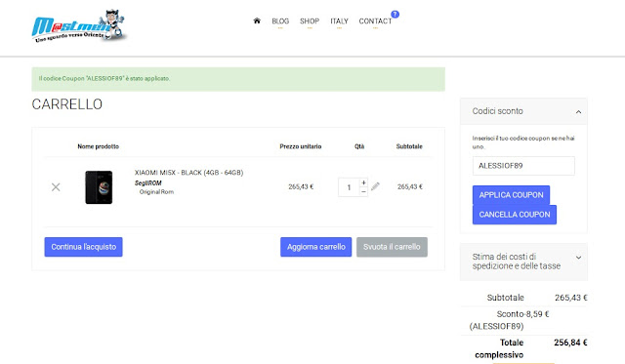Image resolution: width=625 pixels, height=364 pixels.
Task: Continue shopping via Continua l'acquisto
Action: (x=83, y=247)
